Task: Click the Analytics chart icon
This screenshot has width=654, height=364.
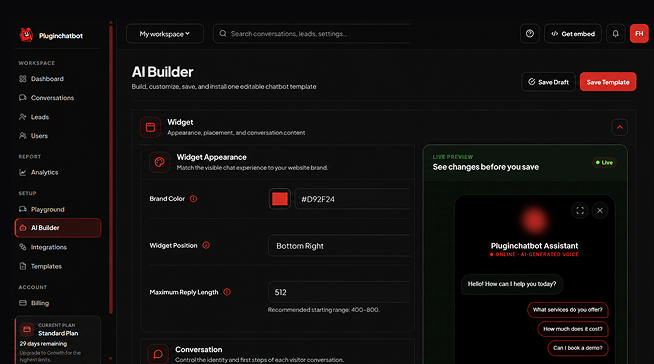Action: [23, 172]
